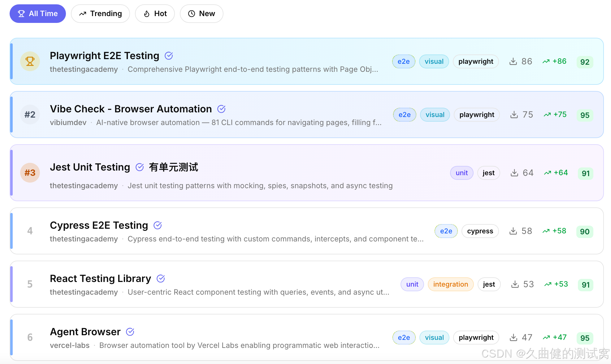This screenshot has height=364, width=611.
Task: Click visual tag on Playwright E2E Testing row
Action: 434,61
